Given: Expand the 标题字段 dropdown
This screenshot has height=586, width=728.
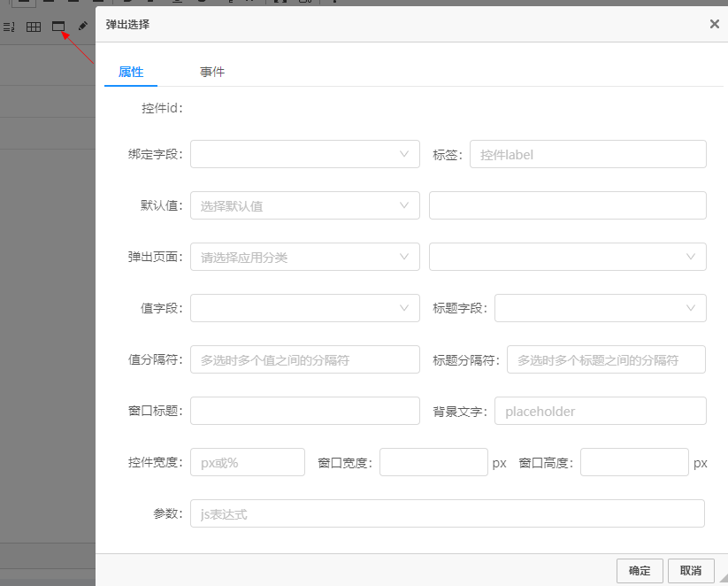Looking at the screenshot, I should tap(601, 308).
